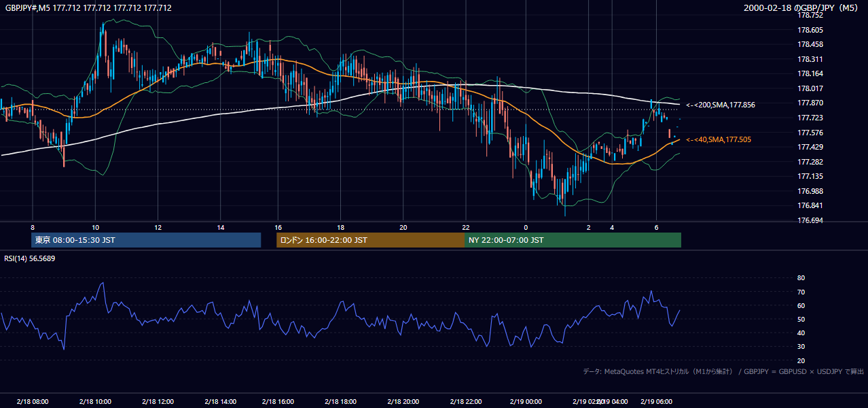Click the hour label 6 under the price chart
This screenshot has width=868, height=408.
click(x=656, y=227)
